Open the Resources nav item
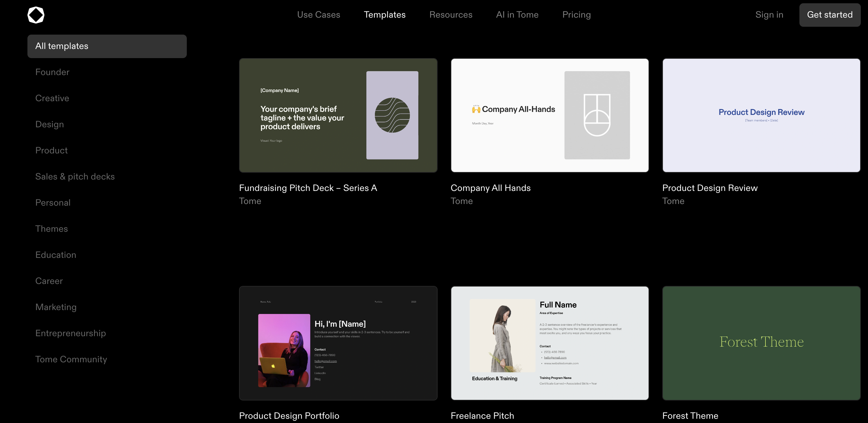 point(451,15)
